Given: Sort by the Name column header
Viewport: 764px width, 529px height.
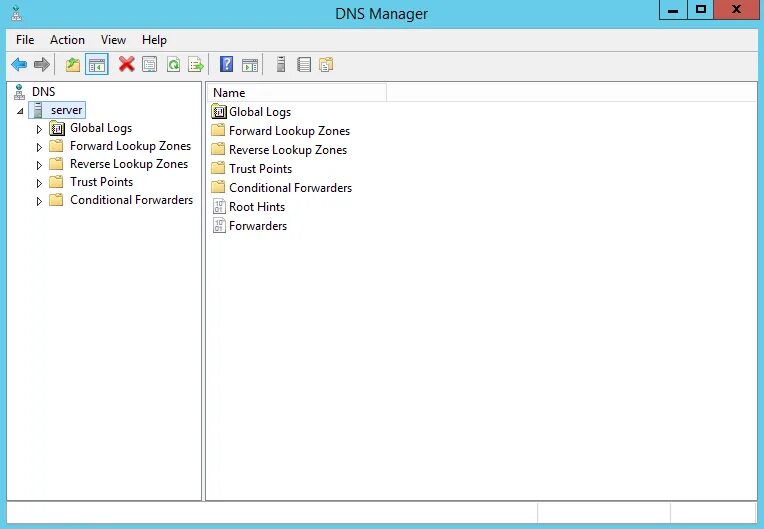Looking at the screenshot, I should click(x=297, y=93).
